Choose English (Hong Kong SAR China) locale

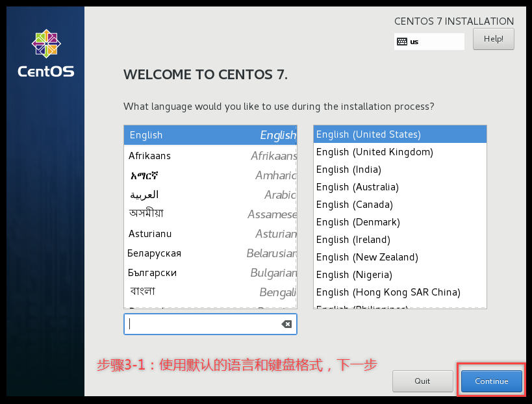400,292
